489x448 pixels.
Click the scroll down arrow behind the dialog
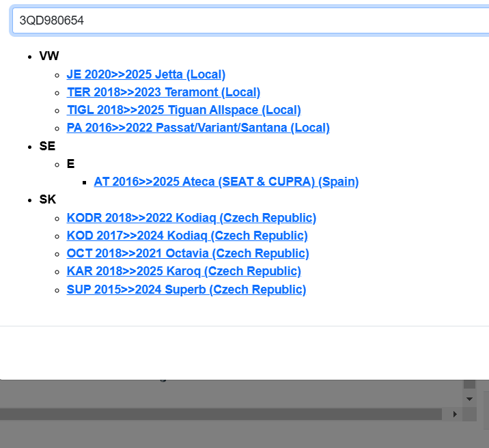469,398
